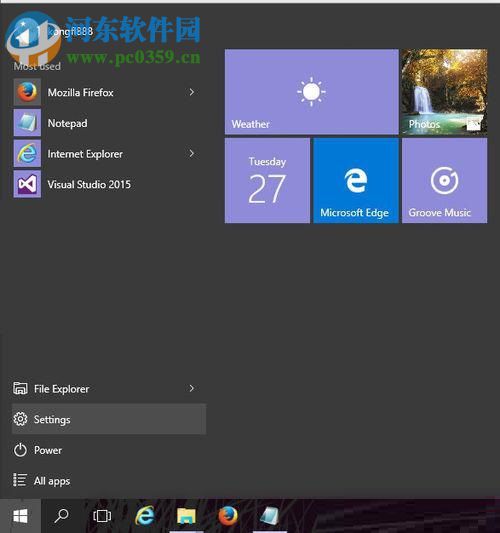Viewport: 500px width, 533px height.
Task: Open File Explorer from Start menu
Action: click(x=109, y=388)
